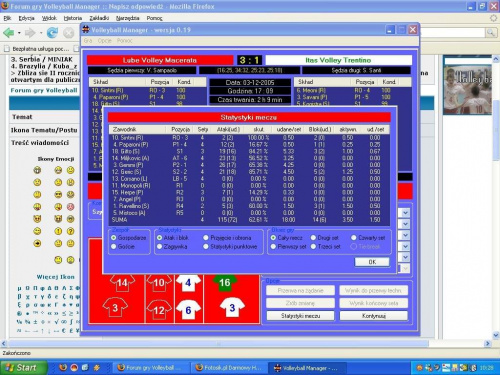500x375 pixels.
Task: Expand third dropdown arrow on right panel
Action: pyautogui.click(x=405, y=235)
